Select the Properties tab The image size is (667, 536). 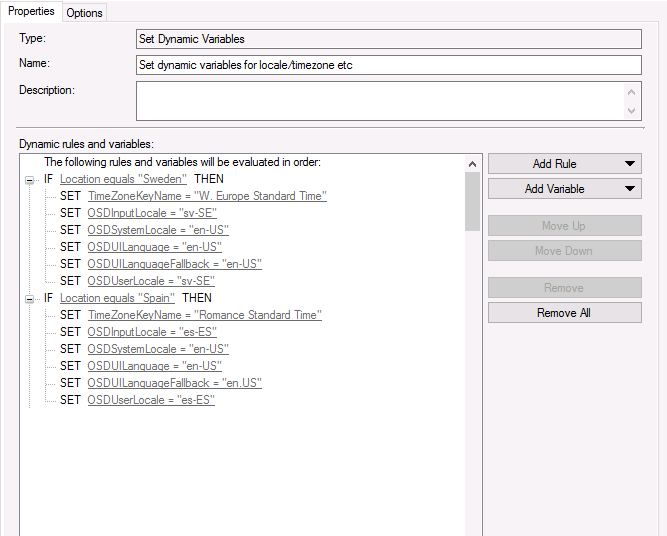pyautogui.click(x=31, y=11)
